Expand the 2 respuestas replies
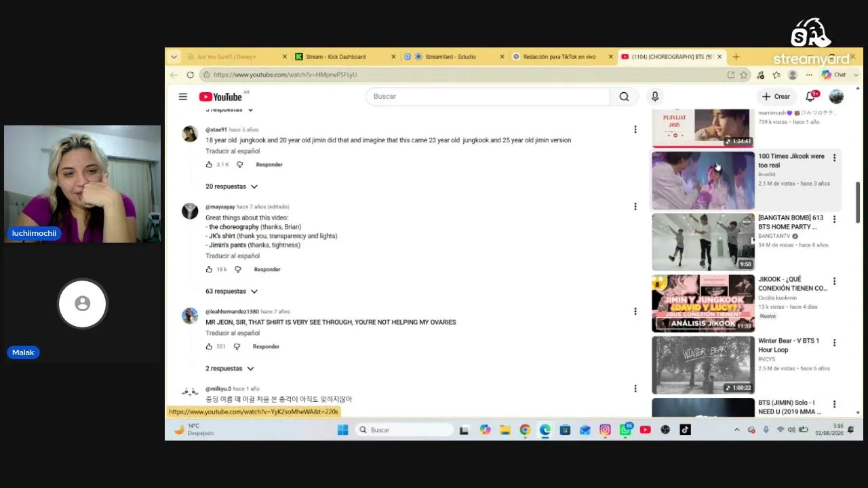Screen dimensions: 868x488 tap(230, 369)
